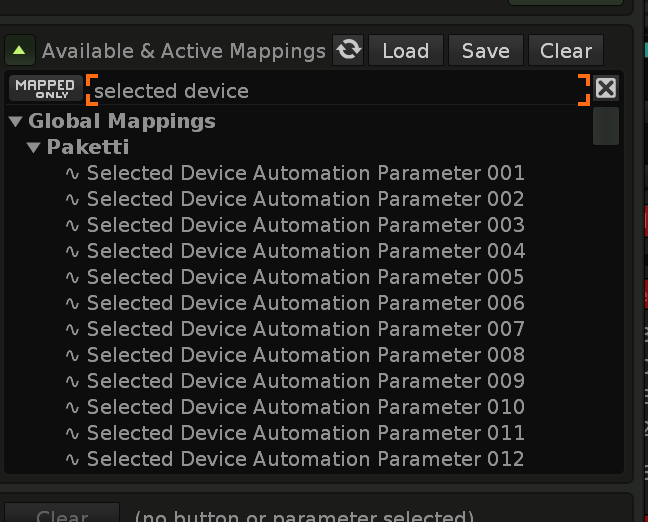Clear all mappings using top button
This screenshot has height=522, width=648.
[x=566, y=50]
